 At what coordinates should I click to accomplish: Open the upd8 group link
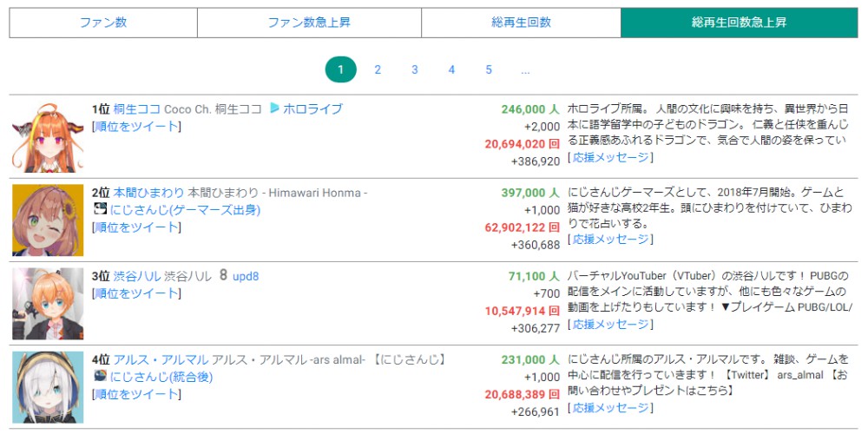(x=246, y=276)
